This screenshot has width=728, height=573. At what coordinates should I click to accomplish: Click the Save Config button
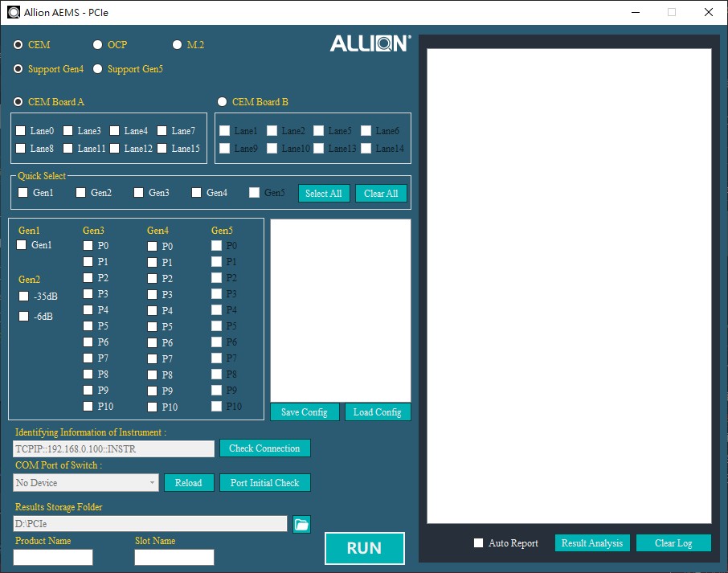tap(305, 412)
